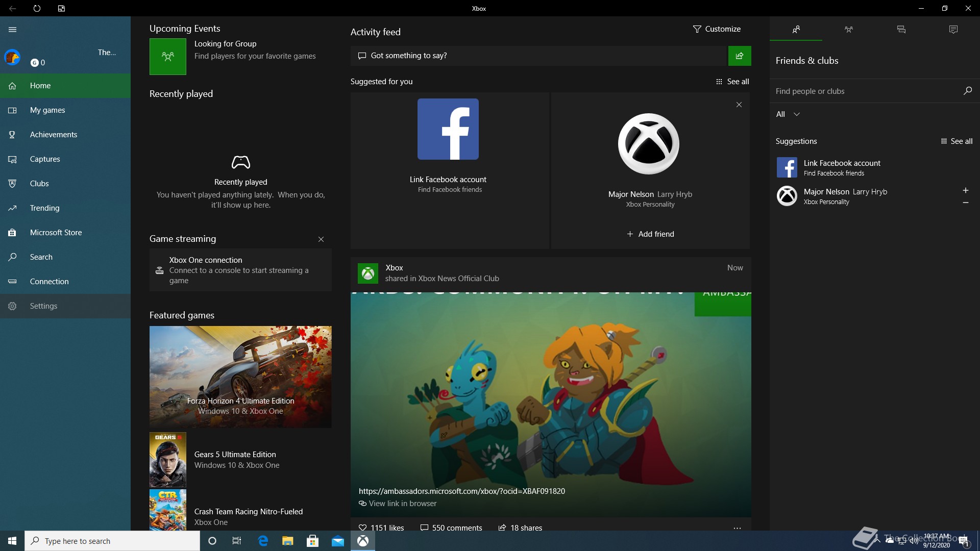Click the compact view icon in title bar

pyautogui.click(x=61, y=8)
